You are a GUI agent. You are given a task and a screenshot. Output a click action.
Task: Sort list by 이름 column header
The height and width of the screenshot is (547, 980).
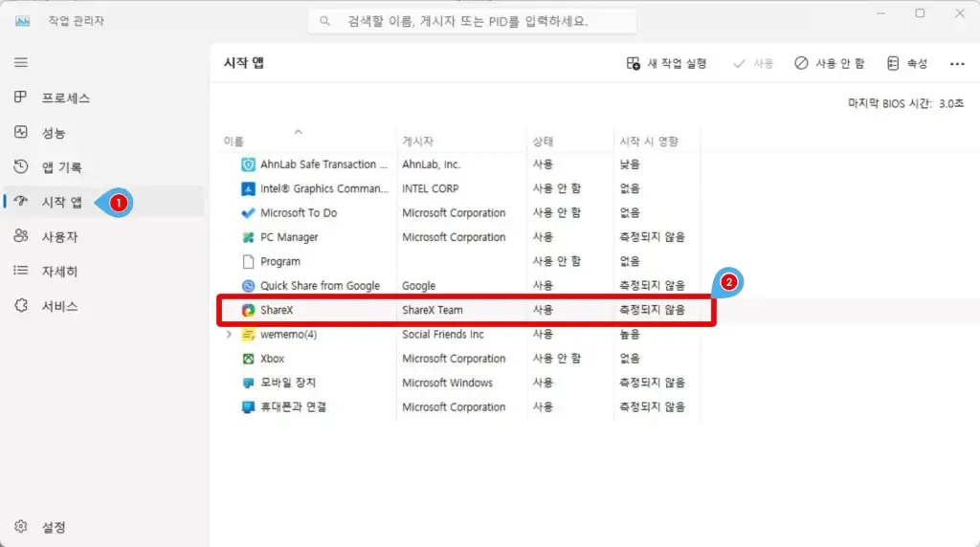point(234,142)
